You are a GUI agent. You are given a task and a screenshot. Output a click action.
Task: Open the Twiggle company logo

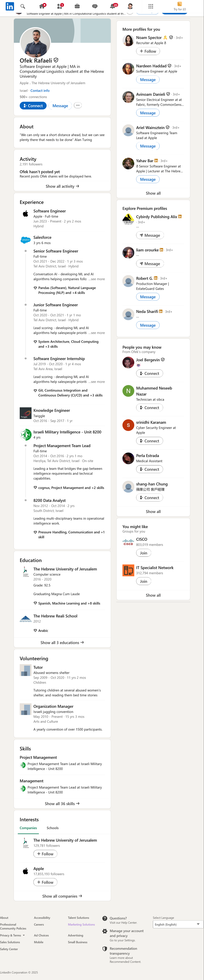coord(26,413)
